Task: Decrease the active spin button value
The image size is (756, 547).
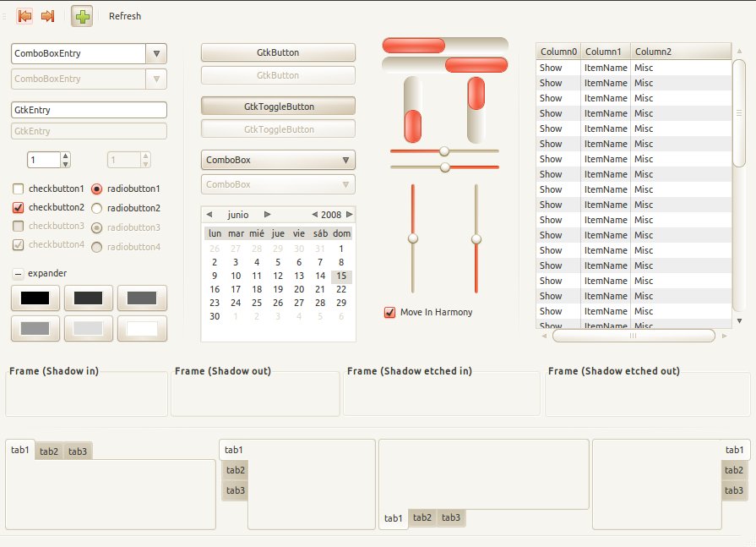Action: [66, 164]
